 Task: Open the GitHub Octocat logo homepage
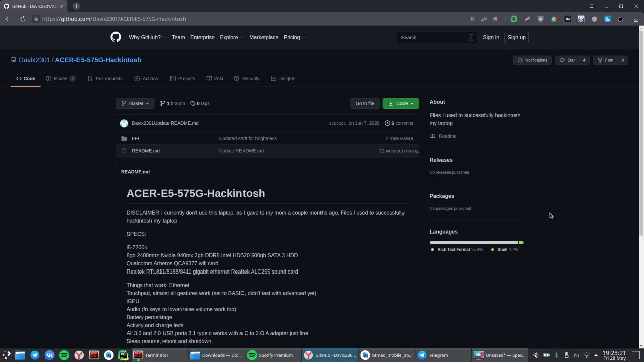point(116,37)
